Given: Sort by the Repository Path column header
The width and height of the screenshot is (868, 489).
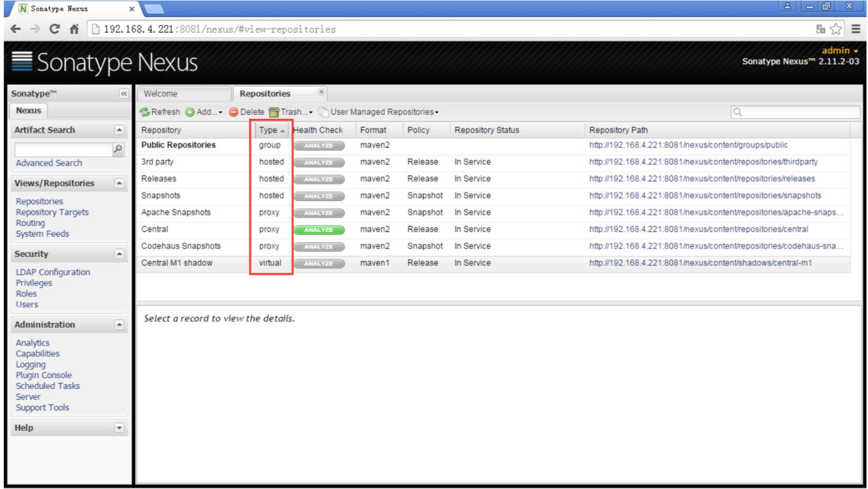Looking at the screenshot, I should [x=717, y=130].
